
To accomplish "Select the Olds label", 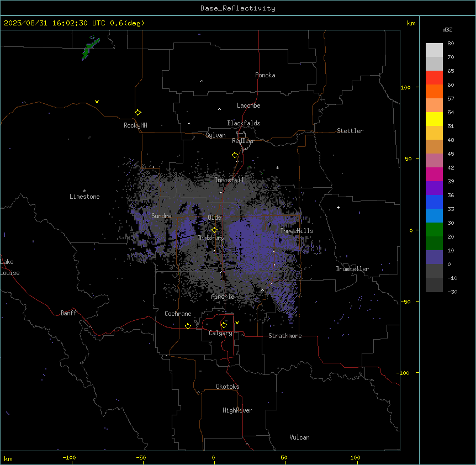I will [x=214, y=218].
